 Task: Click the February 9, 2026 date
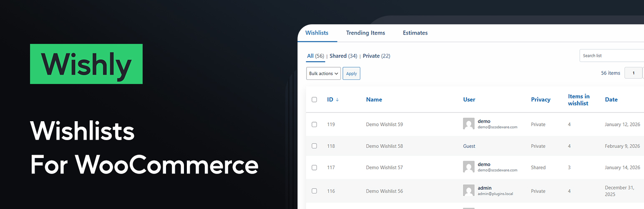tap(622, 146)
